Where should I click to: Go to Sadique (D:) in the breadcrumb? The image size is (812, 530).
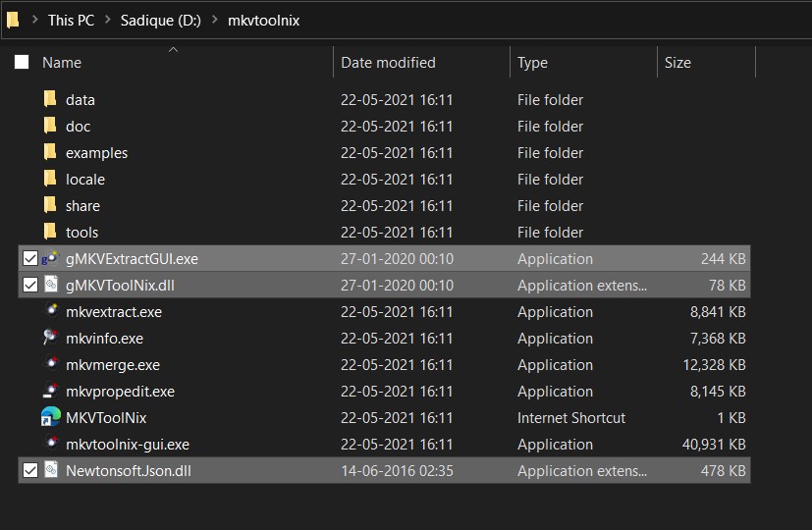[x=161, y=21]
